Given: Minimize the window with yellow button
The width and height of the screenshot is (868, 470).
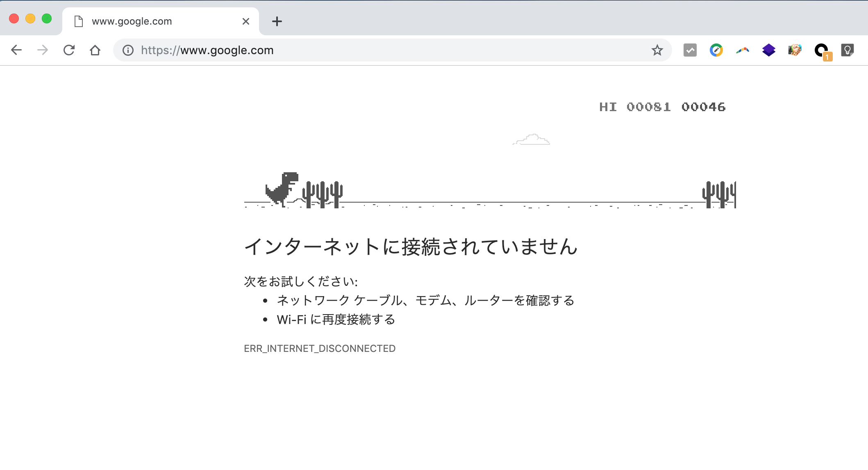Looking at the screenshot, I should pyautogui.click(x=30, y=18).
